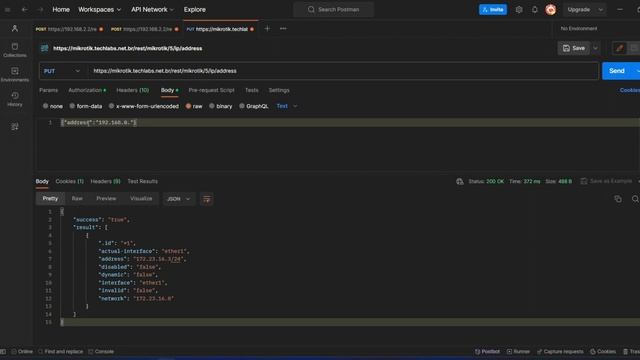Viewport: 640px width, 360px height.
Task: Open the PUT method dropdown
Action: (62, 71)
